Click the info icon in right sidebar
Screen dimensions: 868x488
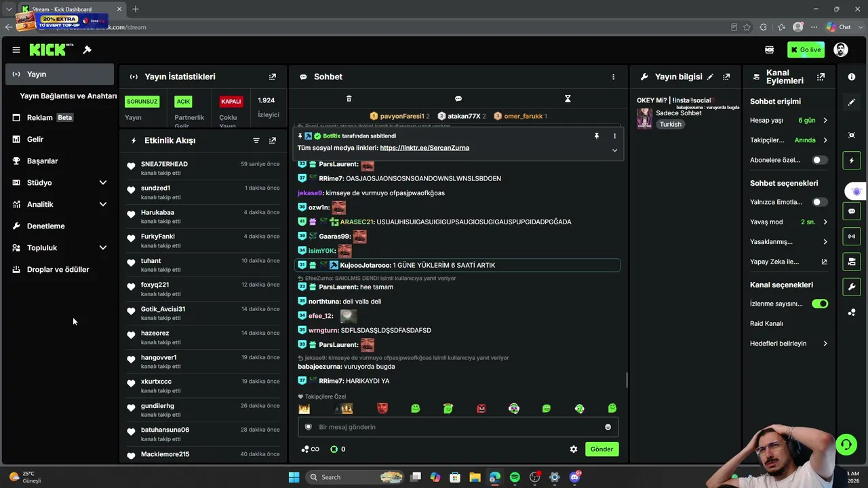[852, 77]
